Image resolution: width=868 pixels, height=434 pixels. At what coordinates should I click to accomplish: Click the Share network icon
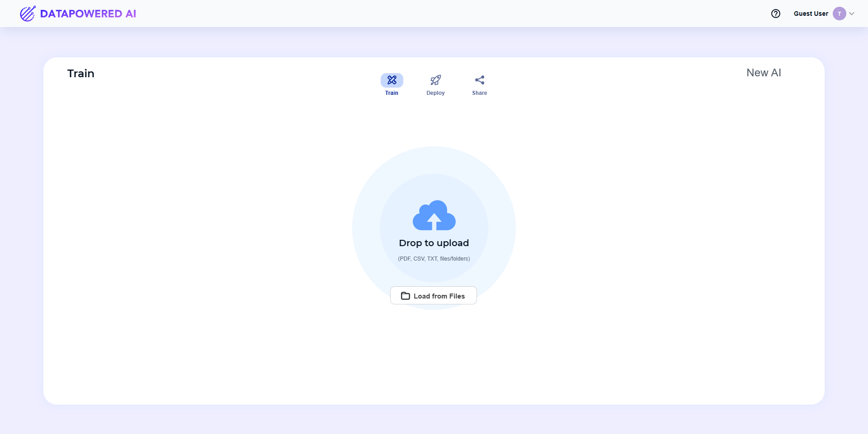pyautogui.click(x=479, y=79)
